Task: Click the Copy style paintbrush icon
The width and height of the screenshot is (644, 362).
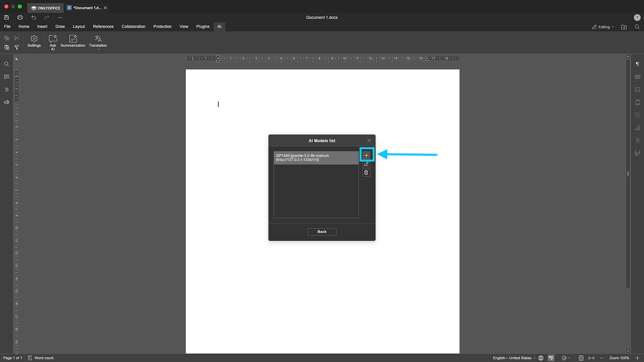Action: [17, 47]
